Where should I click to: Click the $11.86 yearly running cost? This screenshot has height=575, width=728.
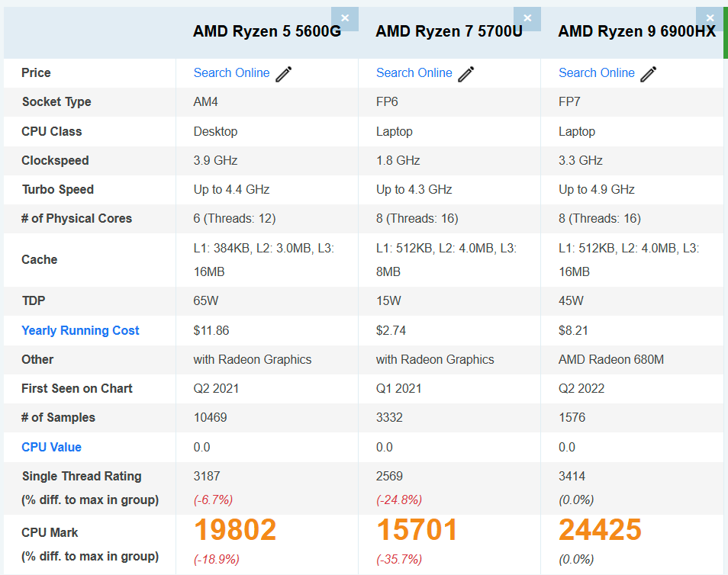[x=211, y=330]
